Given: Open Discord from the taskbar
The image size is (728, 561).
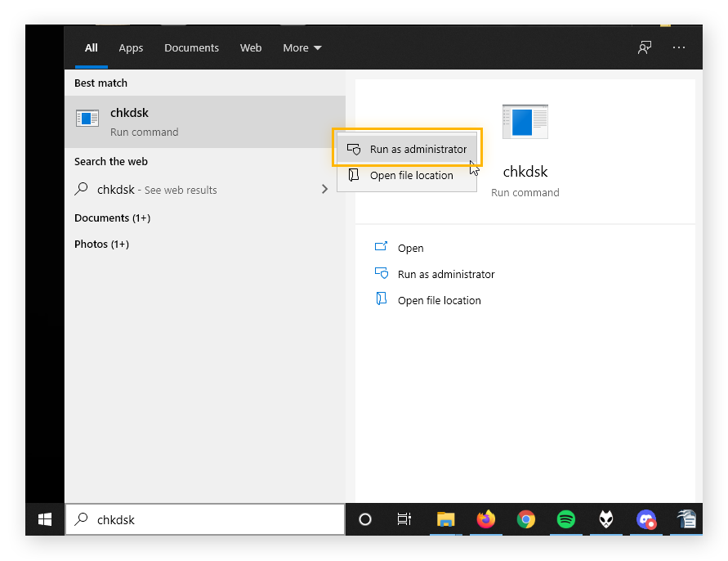Looking at the screenshot, I should (646, 519).
